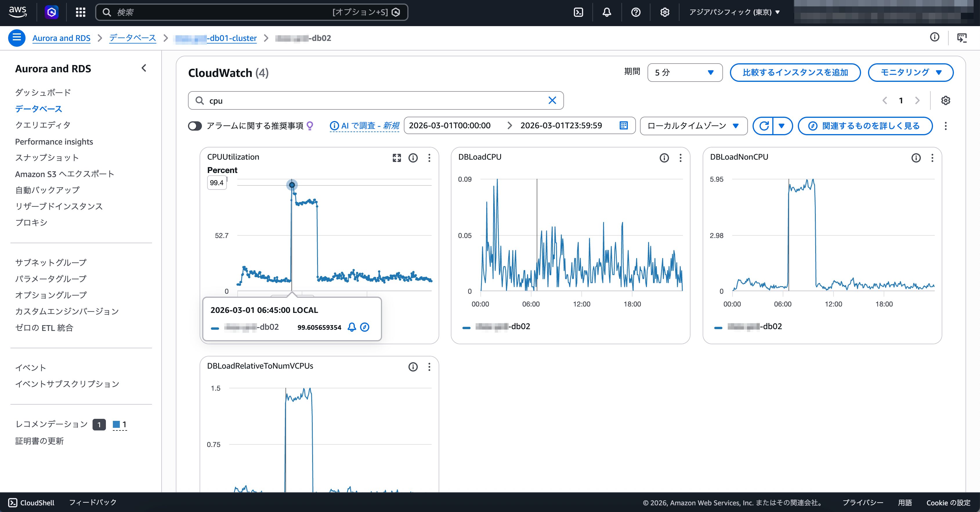
Task: Open more actions kebab beside 関連するものを詳しく見る
Action: [x=945, y=126]
